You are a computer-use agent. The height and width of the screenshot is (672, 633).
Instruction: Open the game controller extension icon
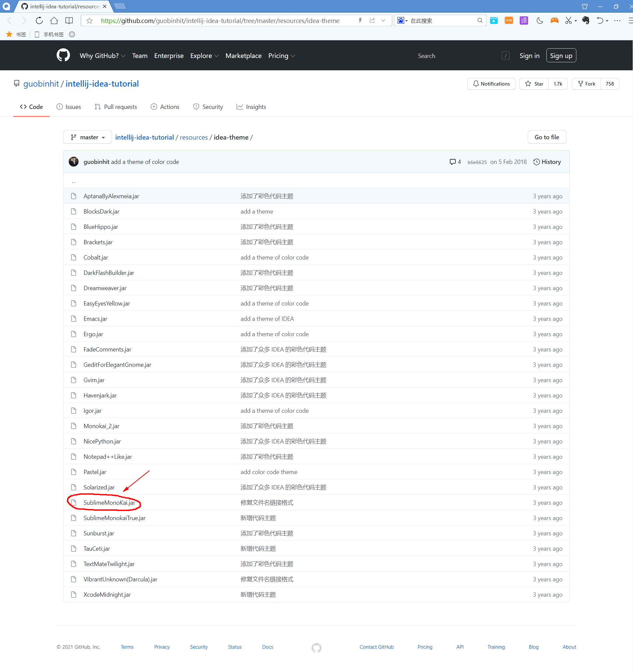point(554,21)
